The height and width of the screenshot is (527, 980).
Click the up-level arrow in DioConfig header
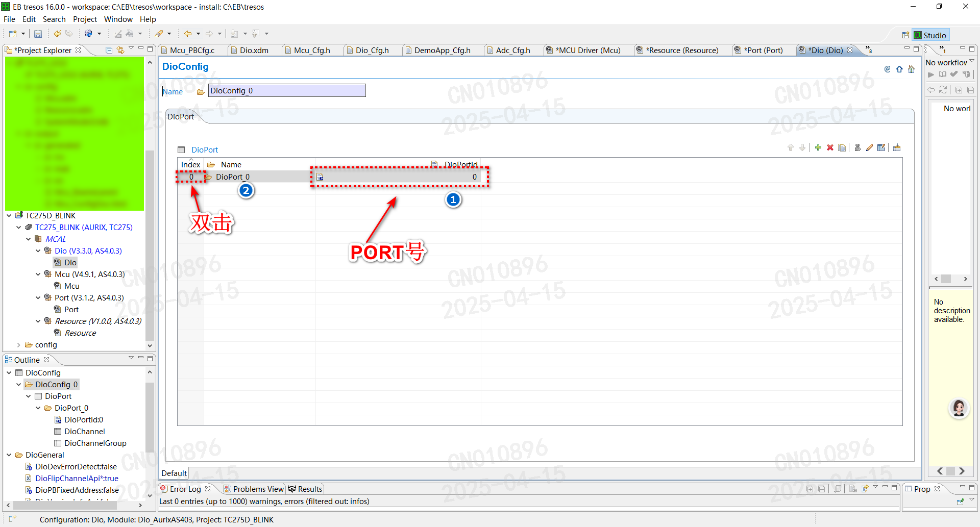point(899,69)
